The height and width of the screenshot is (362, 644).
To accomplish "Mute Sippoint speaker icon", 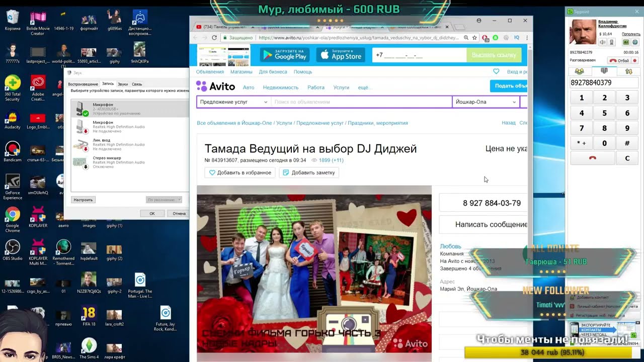I will (603, 42).
